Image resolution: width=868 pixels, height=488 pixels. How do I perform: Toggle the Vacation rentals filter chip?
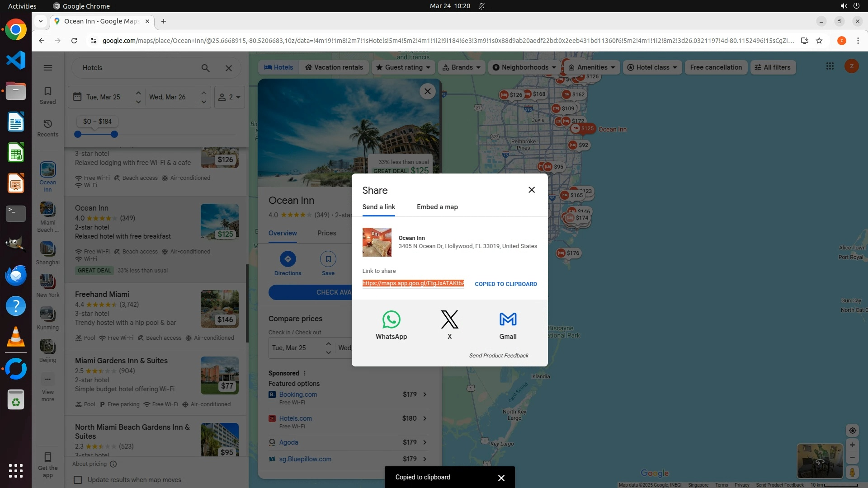(x=334, y=67)
